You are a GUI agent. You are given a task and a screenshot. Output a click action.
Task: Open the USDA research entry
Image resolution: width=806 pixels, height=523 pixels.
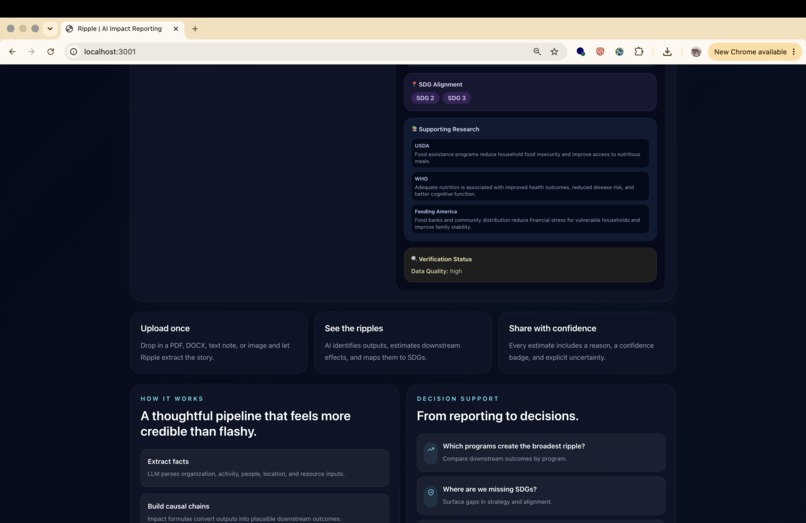(530, 153)
